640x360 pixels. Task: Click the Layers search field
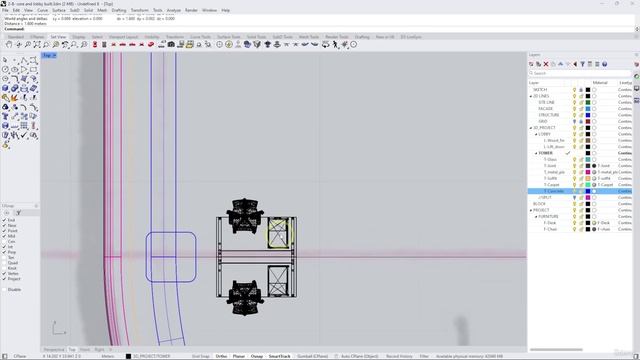coord(580,73)
